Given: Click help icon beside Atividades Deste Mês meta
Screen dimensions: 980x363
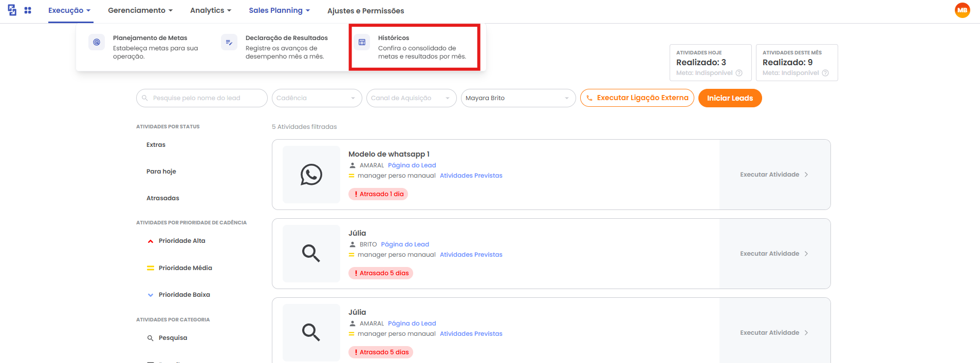Looking at the screenshot, I should [x=825, y=73].
